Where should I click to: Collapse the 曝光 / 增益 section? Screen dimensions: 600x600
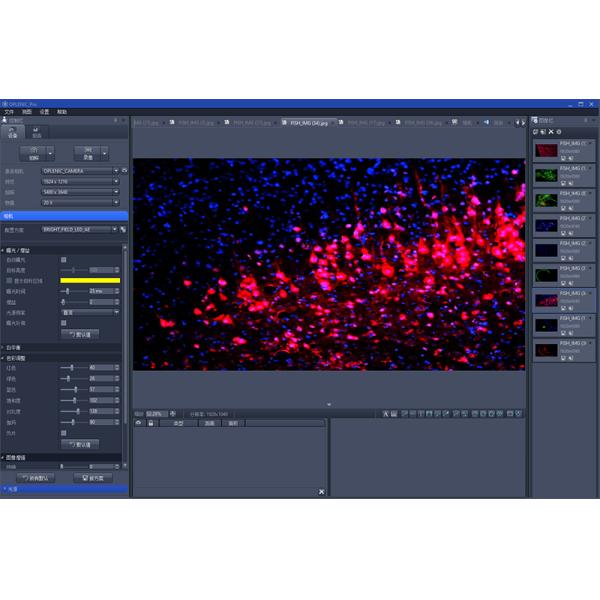3,250
